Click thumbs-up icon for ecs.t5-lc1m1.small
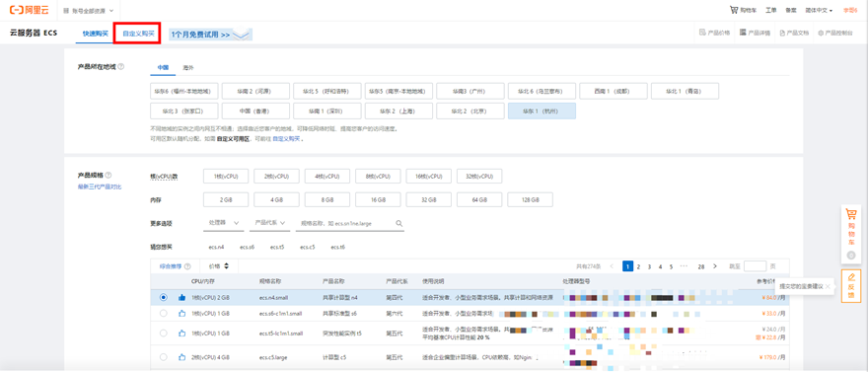The image size is (868, 372). coord(181,334)
